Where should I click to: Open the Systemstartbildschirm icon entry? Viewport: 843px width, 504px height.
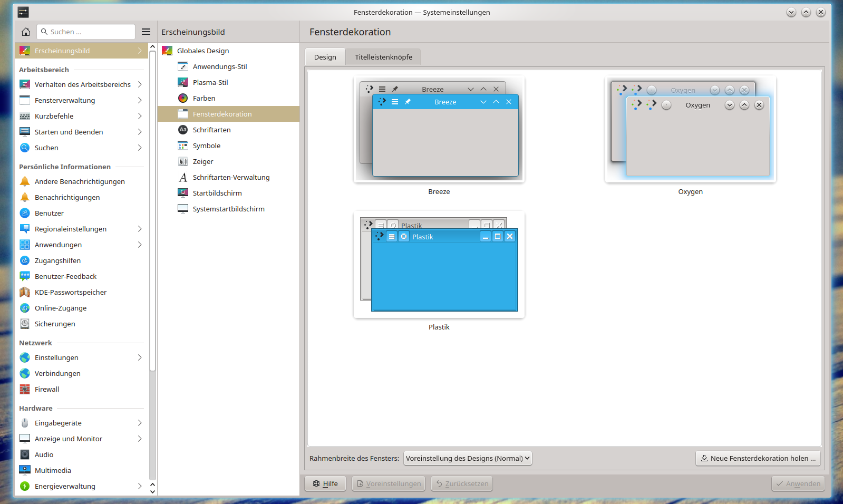coord(183,209)
